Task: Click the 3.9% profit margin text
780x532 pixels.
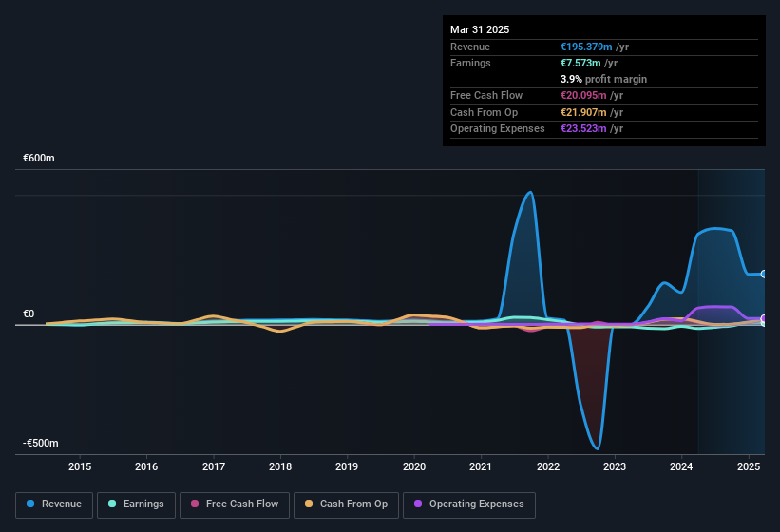Action: click(x=603, y=79)
